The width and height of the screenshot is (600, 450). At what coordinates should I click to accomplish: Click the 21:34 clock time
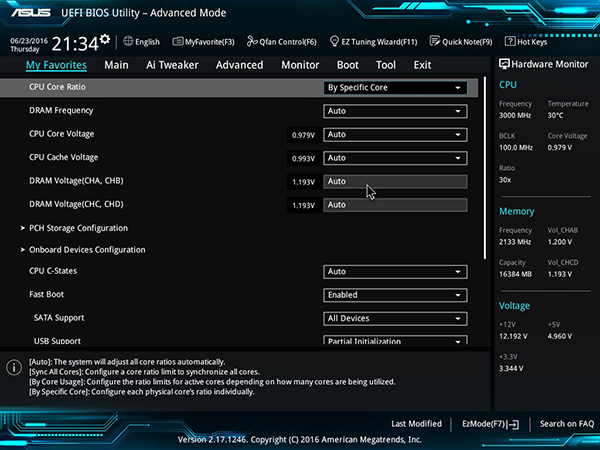(75, 44)
